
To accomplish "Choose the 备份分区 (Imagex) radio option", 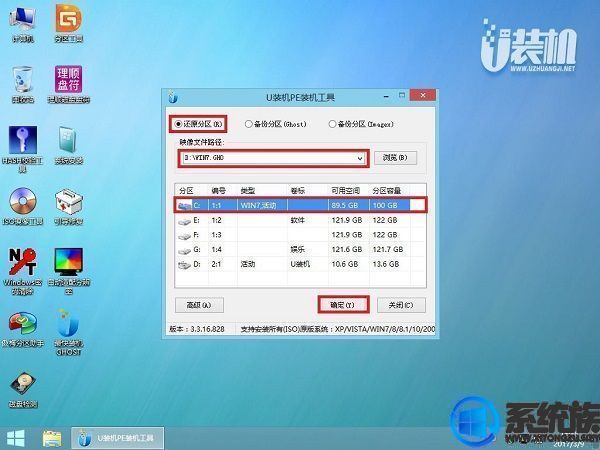I will pos(361,124).
